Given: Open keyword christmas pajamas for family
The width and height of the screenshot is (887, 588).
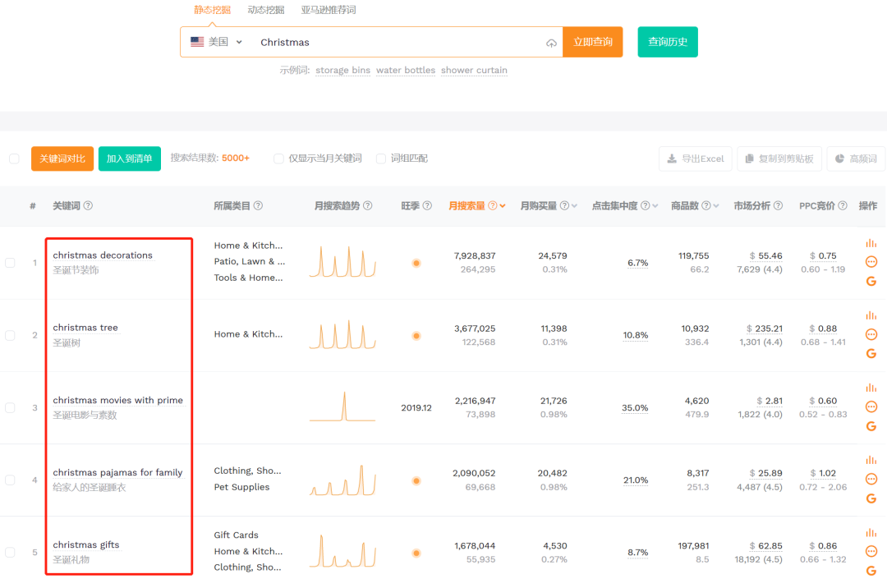Looking at the screenshot, I should coord(117,473).
